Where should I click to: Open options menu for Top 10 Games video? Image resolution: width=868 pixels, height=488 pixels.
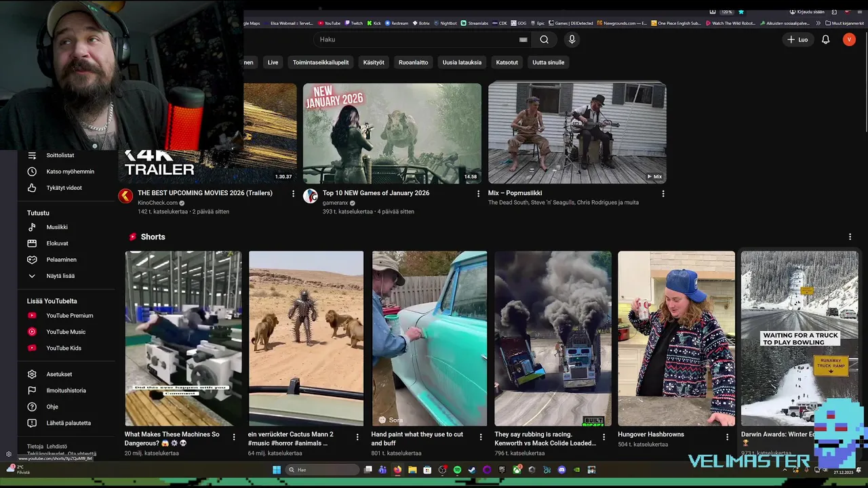[478, 194]
